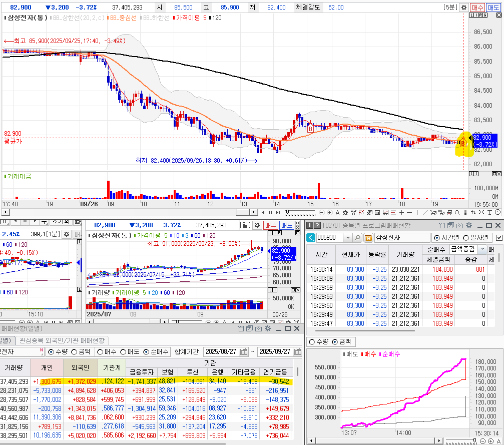This screenshot has height=445, width=504.
Task: Click the paint roller style icon
Action: pos(353,213)
